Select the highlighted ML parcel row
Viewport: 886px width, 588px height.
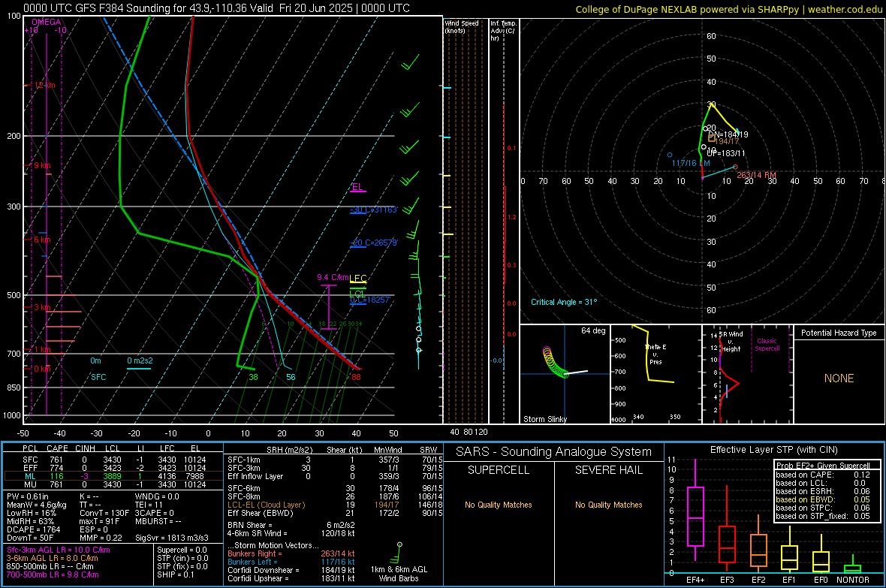(x=113, y=476)
